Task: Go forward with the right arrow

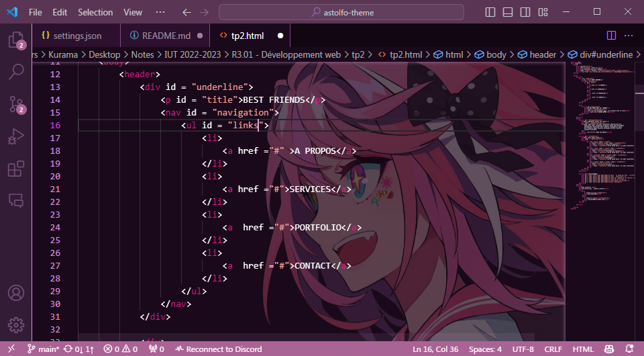Action: pyautogui.click(x=204, y=12)
